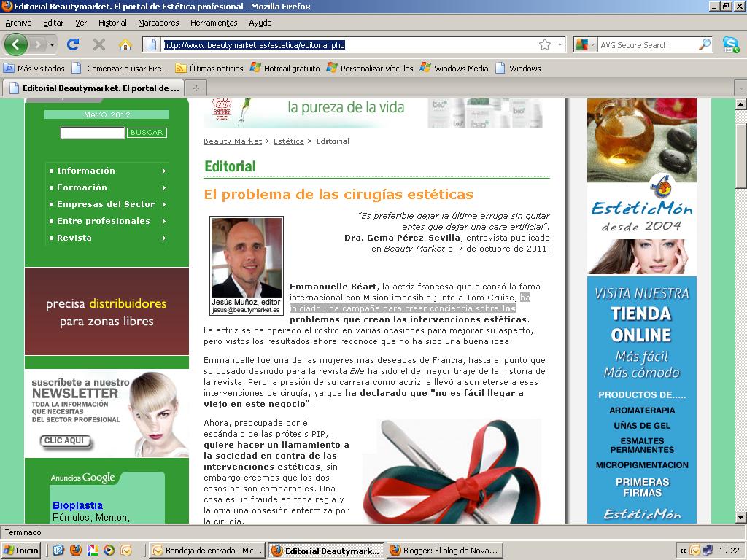
Task: Go to the home page icon
Action: click(x=125, y=44)
